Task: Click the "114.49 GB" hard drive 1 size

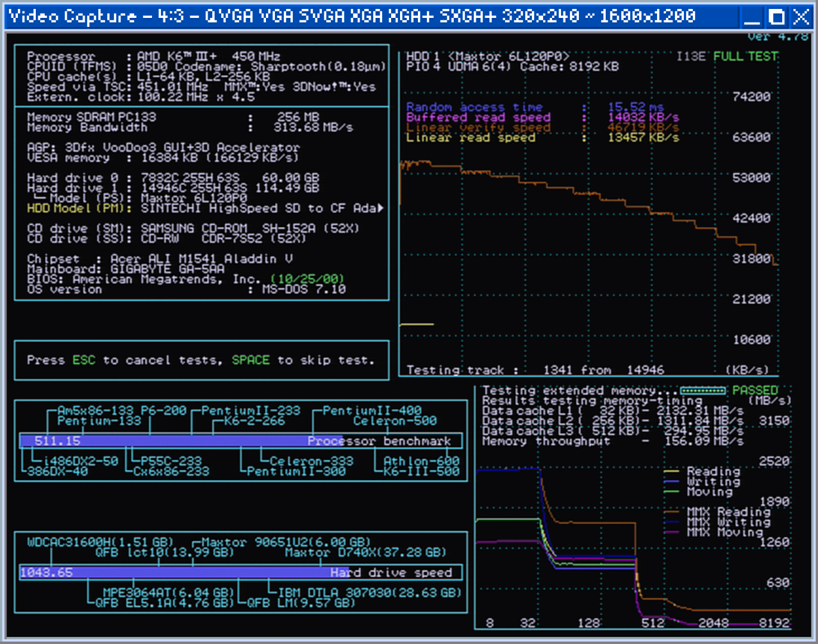Action: (287, 188)
